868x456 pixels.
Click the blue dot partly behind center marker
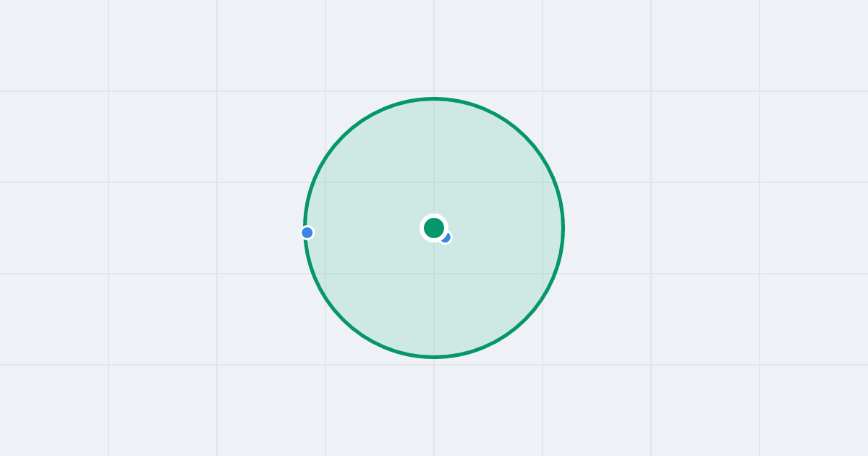(447, 238)
